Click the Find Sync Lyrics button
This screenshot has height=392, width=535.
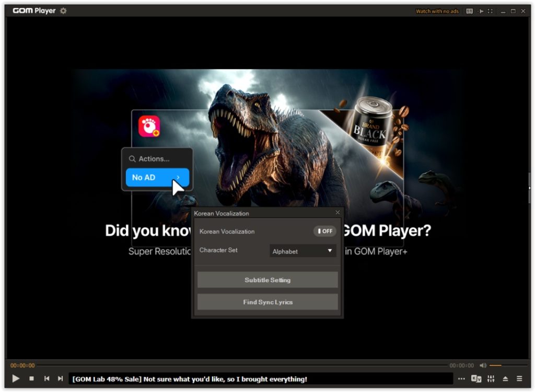(267, 302)
